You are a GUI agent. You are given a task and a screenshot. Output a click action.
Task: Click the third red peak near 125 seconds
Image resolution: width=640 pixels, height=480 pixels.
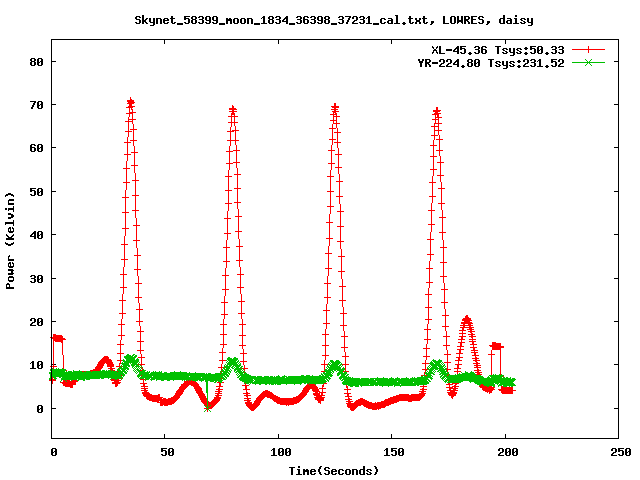335,108
